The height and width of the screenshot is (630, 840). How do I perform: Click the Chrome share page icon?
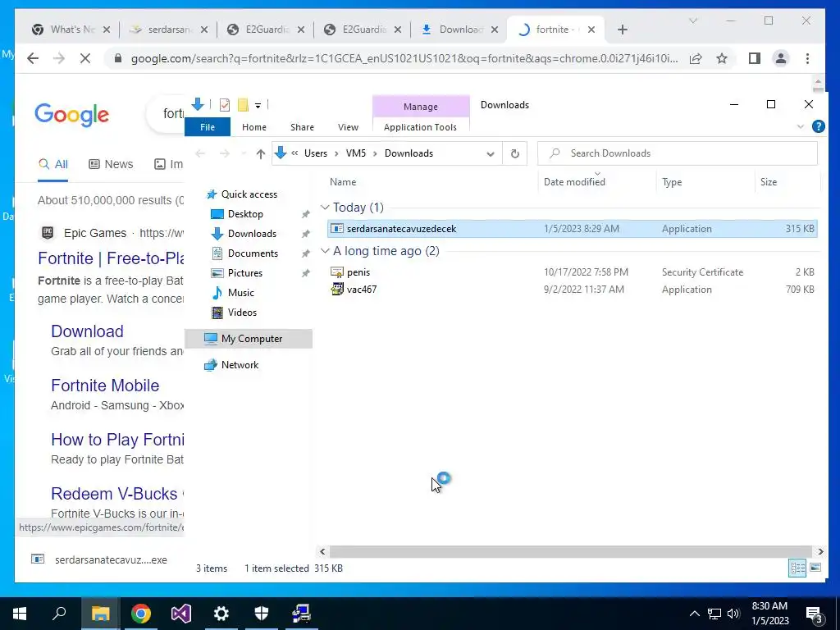pyautogui.click(x=696, y=58)
